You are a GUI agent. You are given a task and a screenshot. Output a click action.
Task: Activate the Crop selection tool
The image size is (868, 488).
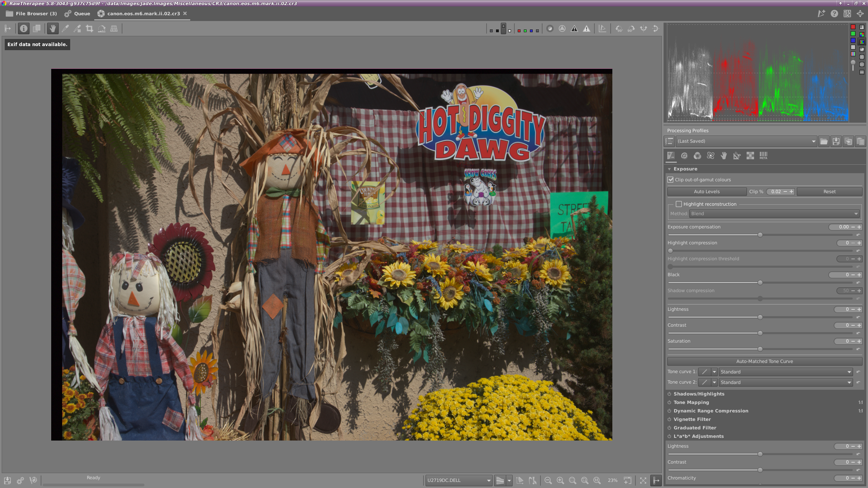coord(90,29)
